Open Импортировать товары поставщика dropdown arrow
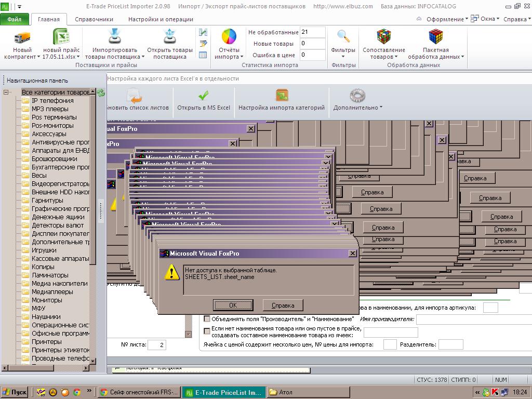This screenshot has width=532, height=399. pyautogui.click(x=143, y=57)
